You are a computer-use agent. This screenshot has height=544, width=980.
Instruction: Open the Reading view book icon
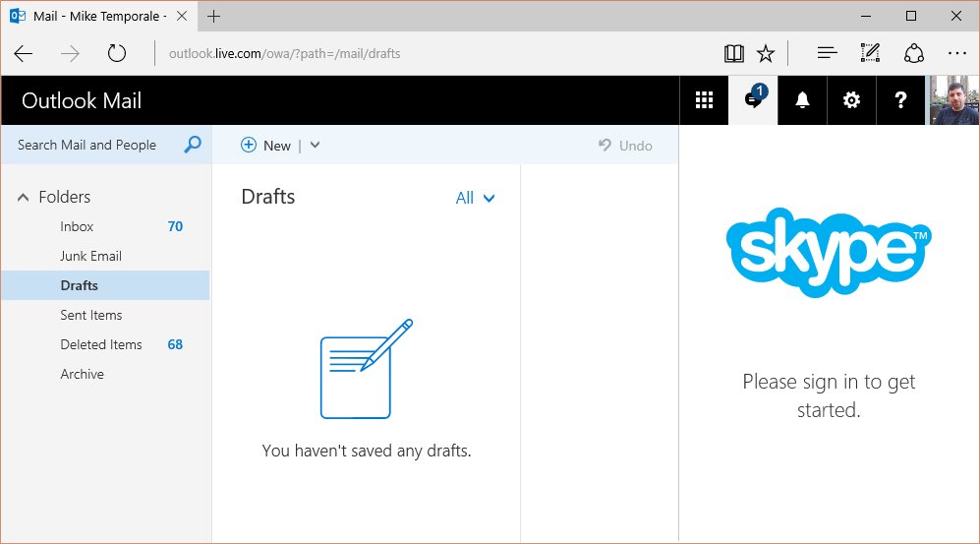pyautogui.click(x=733, y=54)
